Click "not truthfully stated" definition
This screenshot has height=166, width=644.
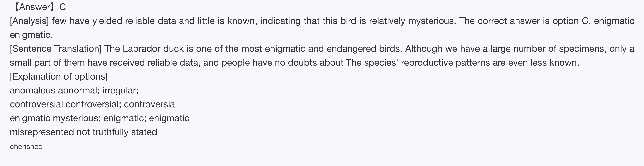117,132
